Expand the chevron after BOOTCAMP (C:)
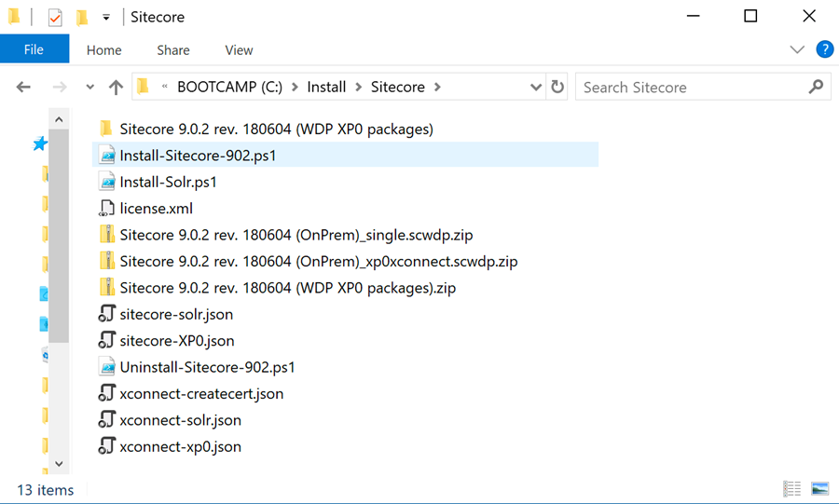 (x=295, y=87)
